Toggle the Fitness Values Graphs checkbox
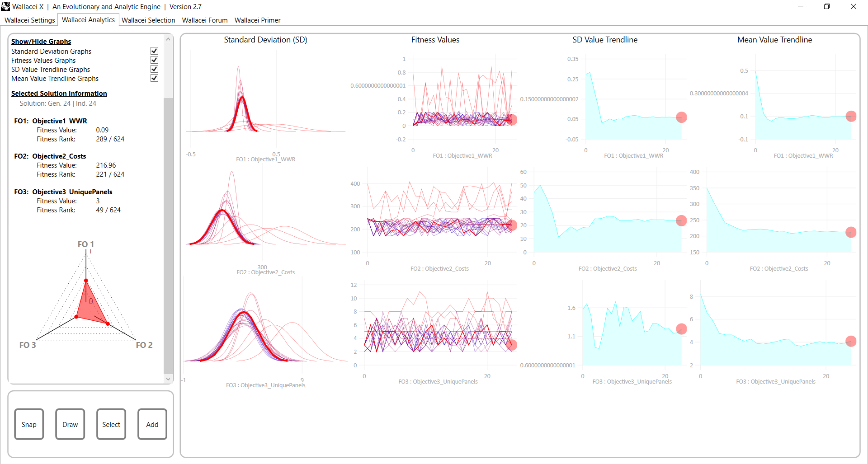The height and width of the screenshot is (464, 868). (154, 60)
